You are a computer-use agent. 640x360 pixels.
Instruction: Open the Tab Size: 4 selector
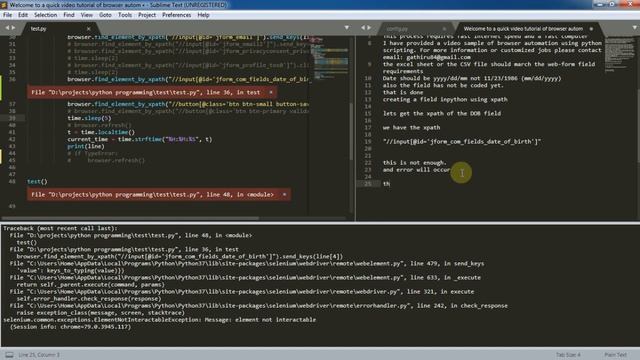pos(568,355)
